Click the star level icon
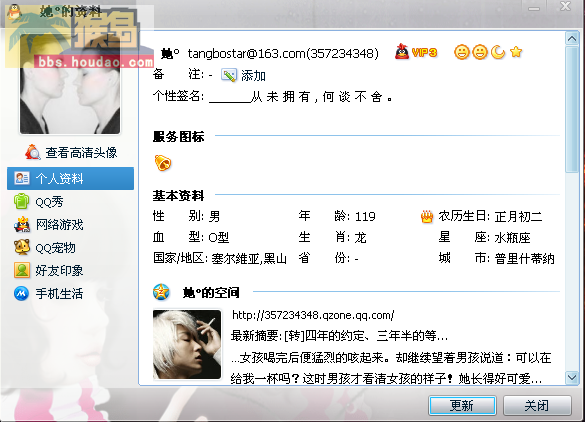Image resolution: width=585 pixels, height=422 pixels. (516, 51)
